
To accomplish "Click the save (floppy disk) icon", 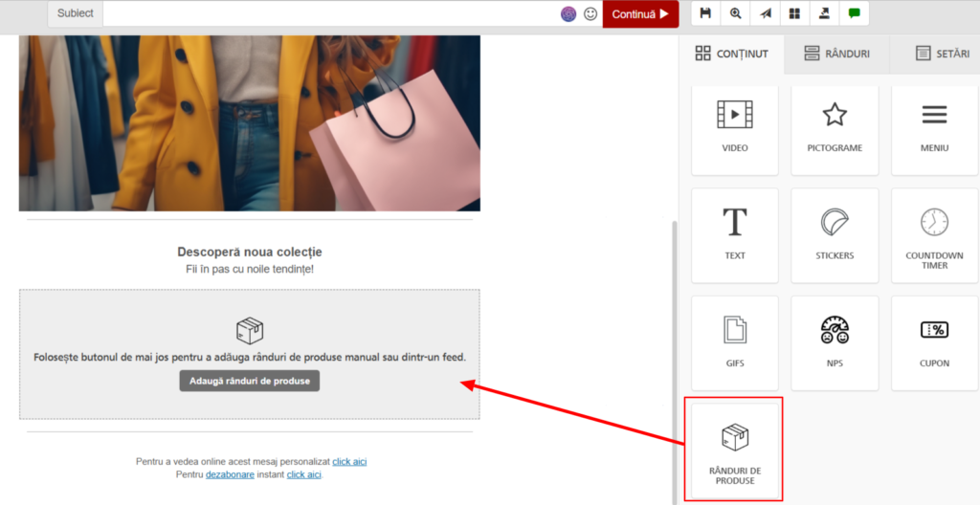I will pyautogui.click(x=705, y=13).
